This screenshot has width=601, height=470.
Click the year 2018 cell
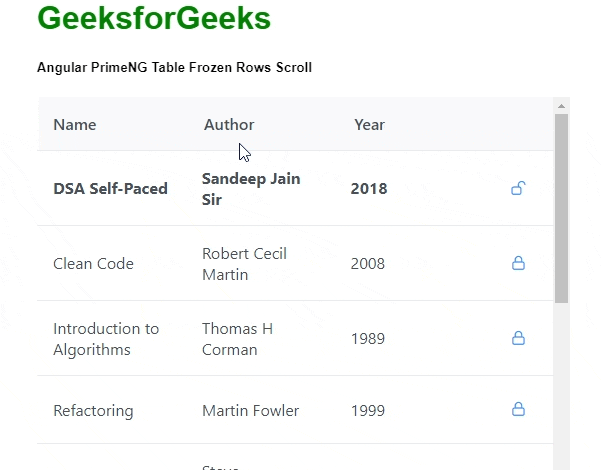368,189
